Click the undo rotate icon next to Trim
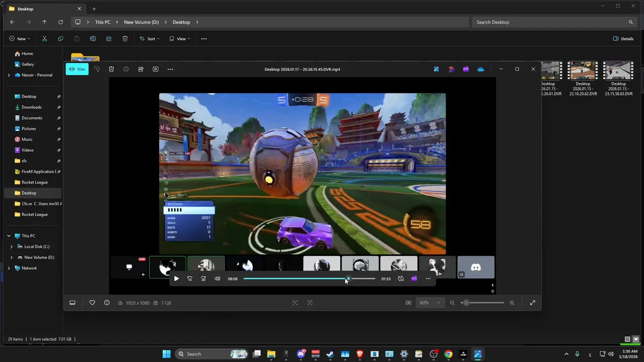 [x=97, y=69]
